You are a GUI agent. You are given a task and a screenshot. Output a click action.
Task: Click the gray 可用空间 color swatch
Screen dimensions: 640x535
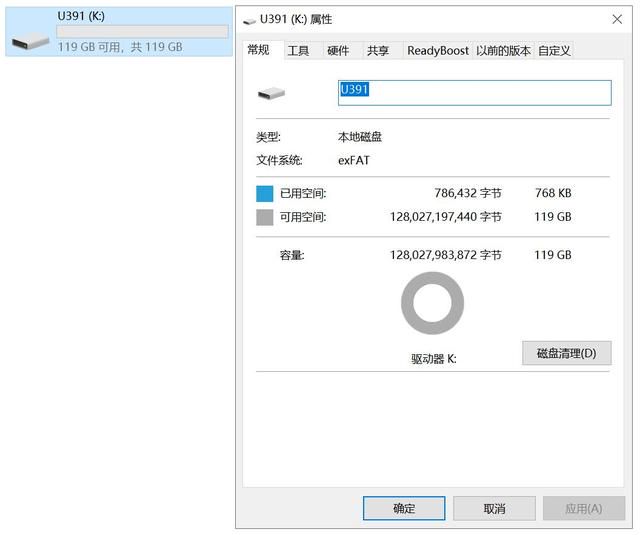pyautogui.click(x=264, y=217)
